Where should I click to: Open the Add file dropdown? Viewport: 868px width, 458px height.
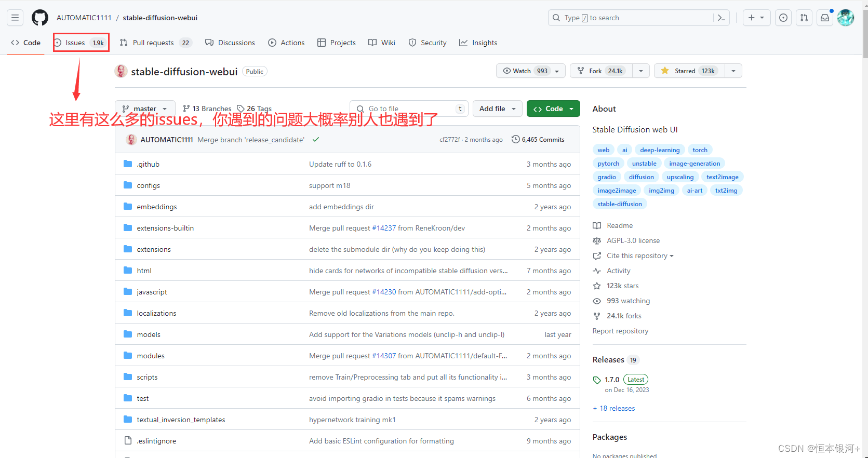(x=497, y=109)
